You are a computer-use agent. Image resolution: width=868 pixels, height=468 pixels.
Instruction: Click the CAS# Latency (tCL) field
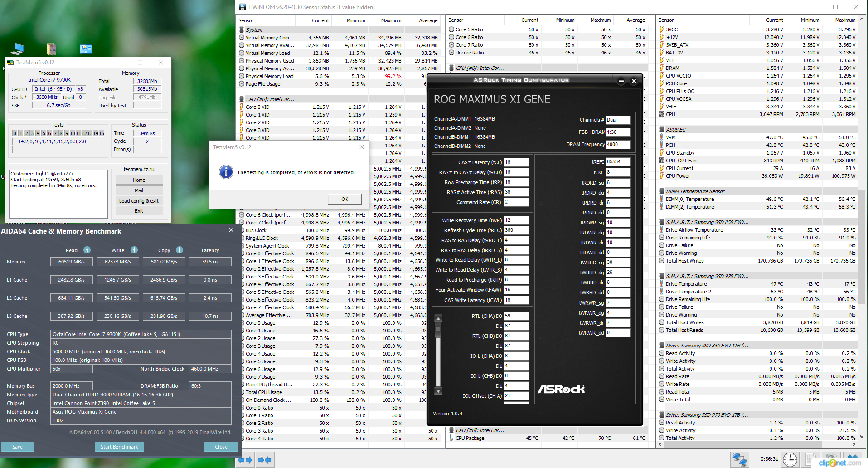pos(516,162)
